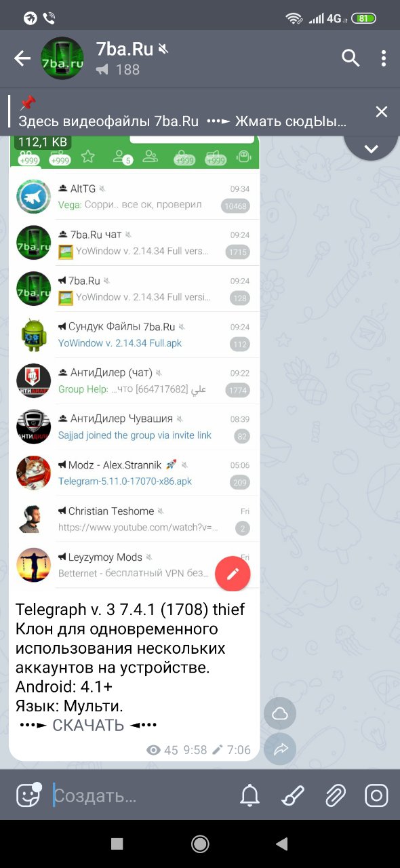400x868 pixels.
Task: Open the camera icon in the input bar
Action: 376,795
